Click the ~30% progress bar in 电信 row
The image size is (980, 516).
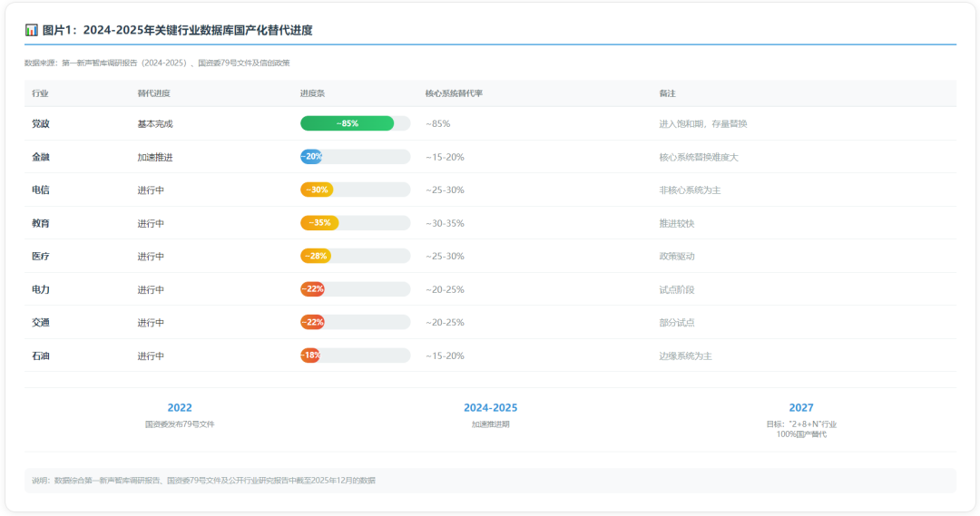317,190
